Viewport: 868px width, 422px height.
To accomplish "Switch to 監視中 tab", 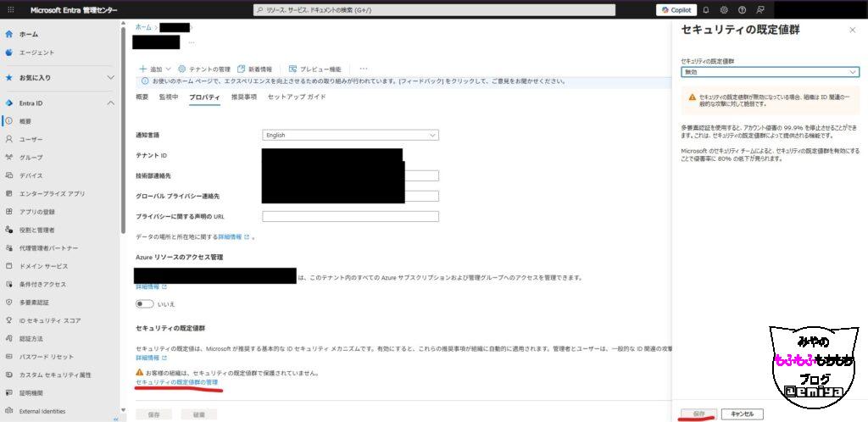I will tap(169, 97).
